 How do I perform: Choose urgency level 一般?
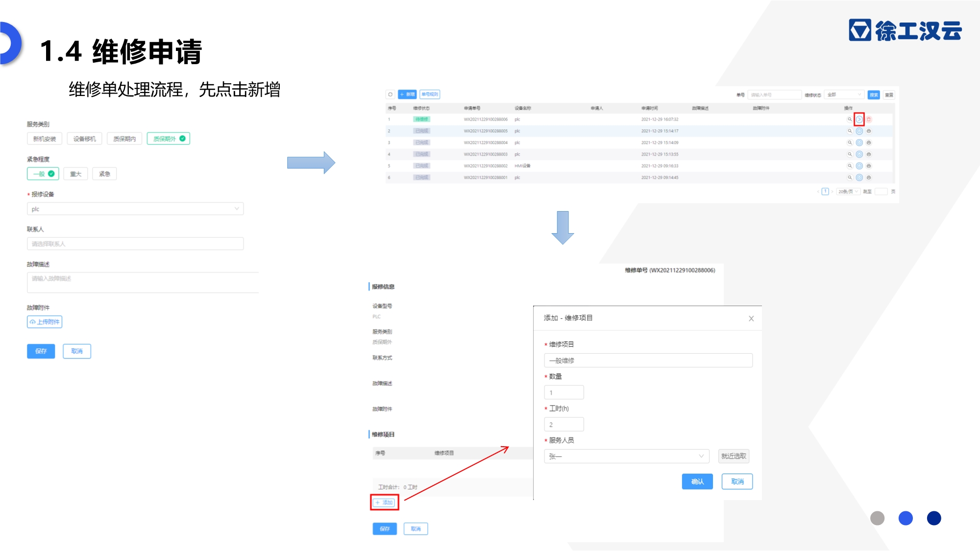click(x=43, y=174)
